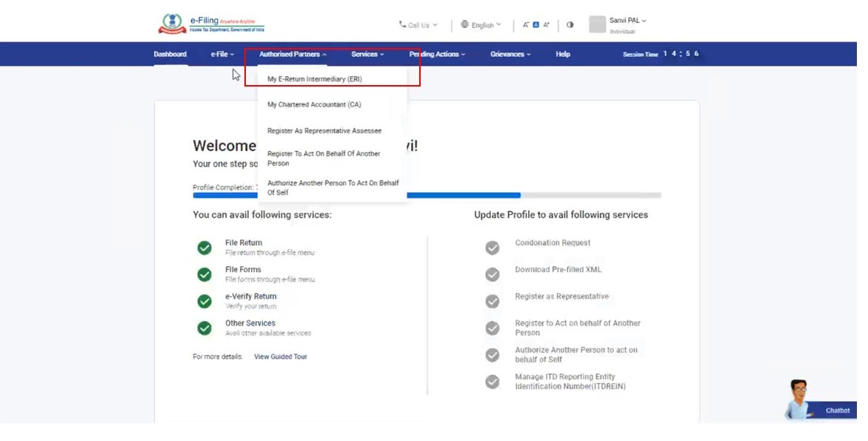Click the user profile avatar
Screen dimensions: 868x441
click(x=597, y=25)
